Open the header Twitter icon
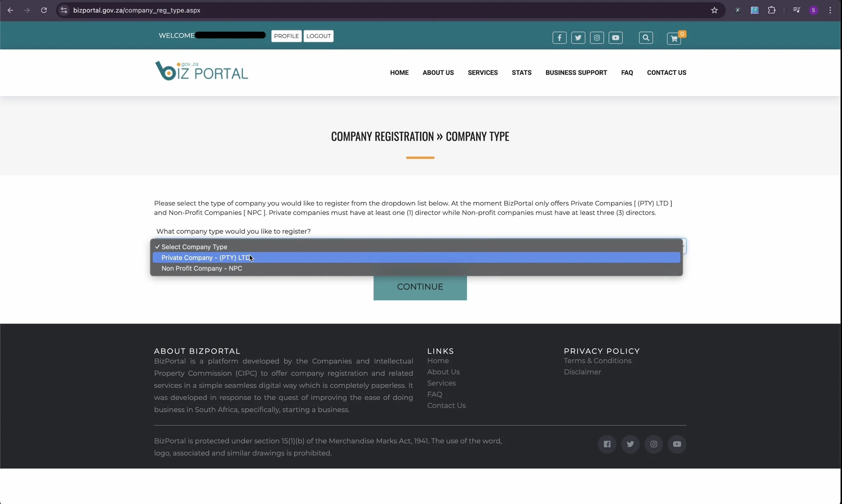 578,38
